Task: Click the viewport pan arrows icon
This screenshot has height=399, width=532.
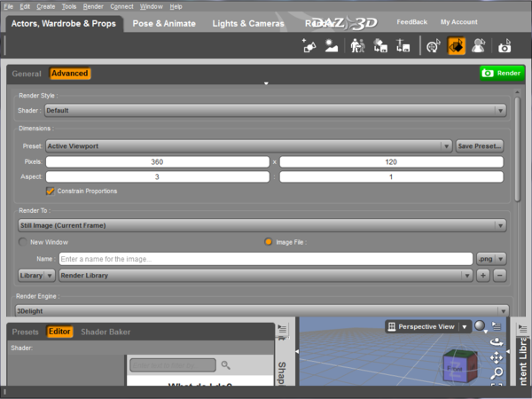Action: coord(497,357)
